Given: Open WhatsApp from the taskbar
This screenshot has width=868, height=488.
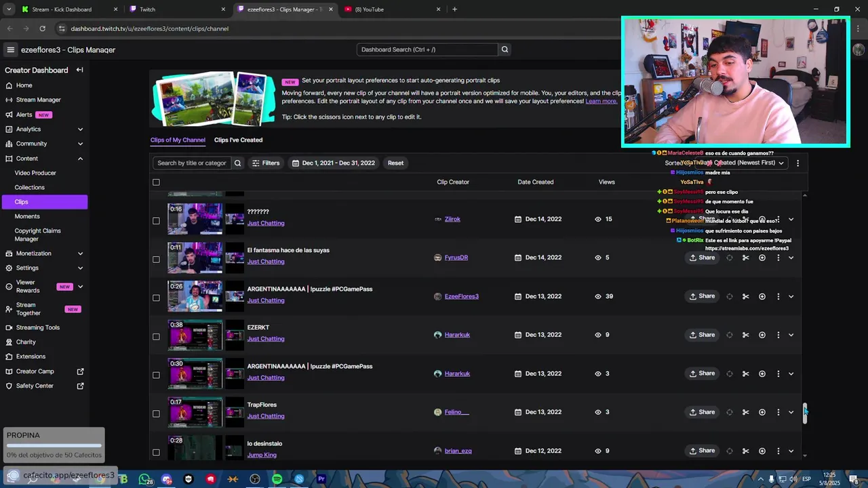Looking at the screenshot, I should 144,479.
